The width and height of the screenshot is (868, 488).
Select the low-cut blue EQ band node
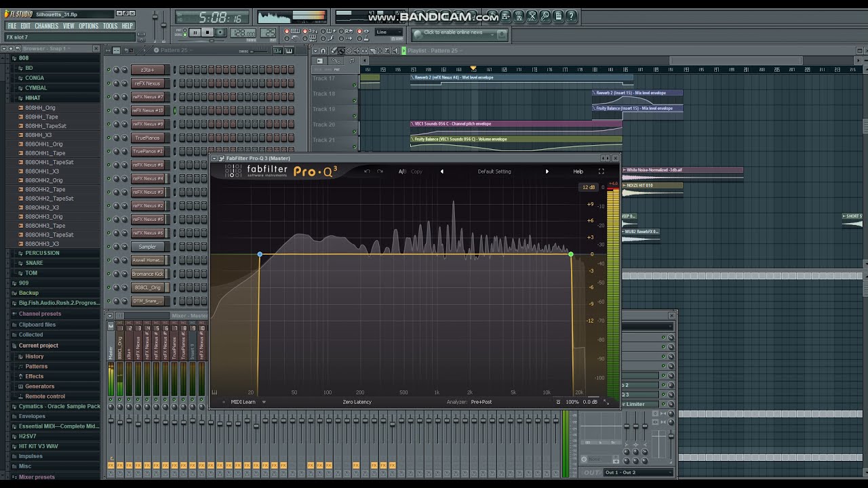[260, 254]
